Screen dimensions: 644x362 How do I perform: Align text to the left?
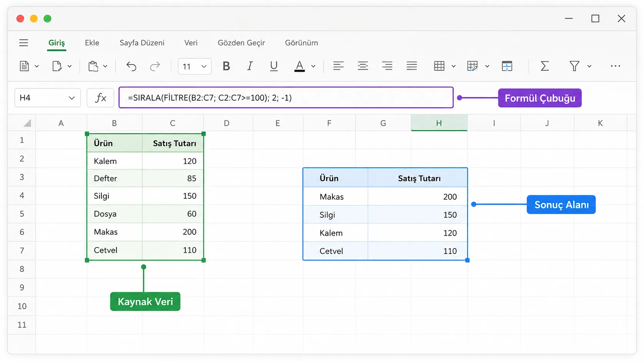click(x=338, y=66)
